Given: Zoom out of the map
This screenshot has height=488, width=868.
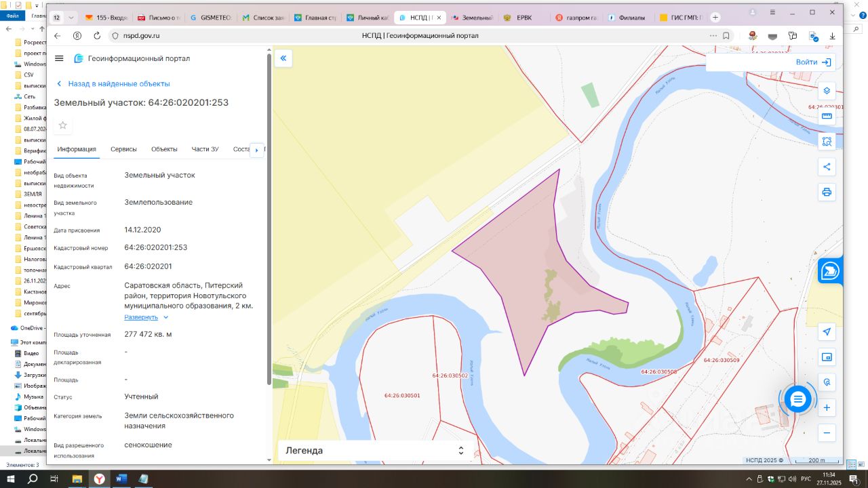Looking at the screenshot, I should click(827, 433).
